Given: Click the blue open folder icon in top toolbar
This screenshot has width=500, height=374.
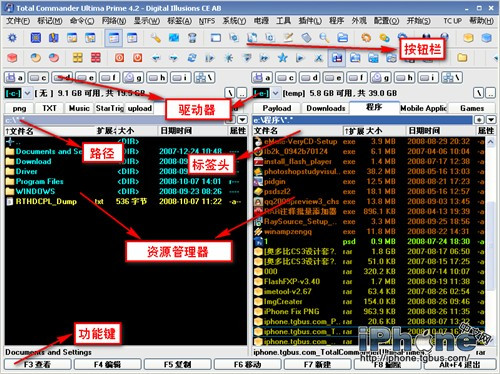Looking at the screenshot, I should 342,38.
